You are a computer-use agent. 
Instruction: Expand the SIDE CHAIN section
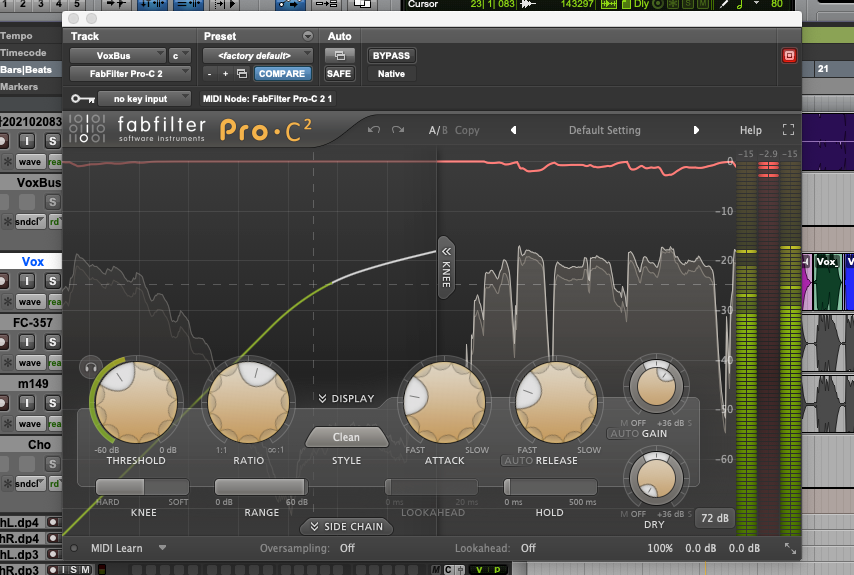click(x=346, y=527)
